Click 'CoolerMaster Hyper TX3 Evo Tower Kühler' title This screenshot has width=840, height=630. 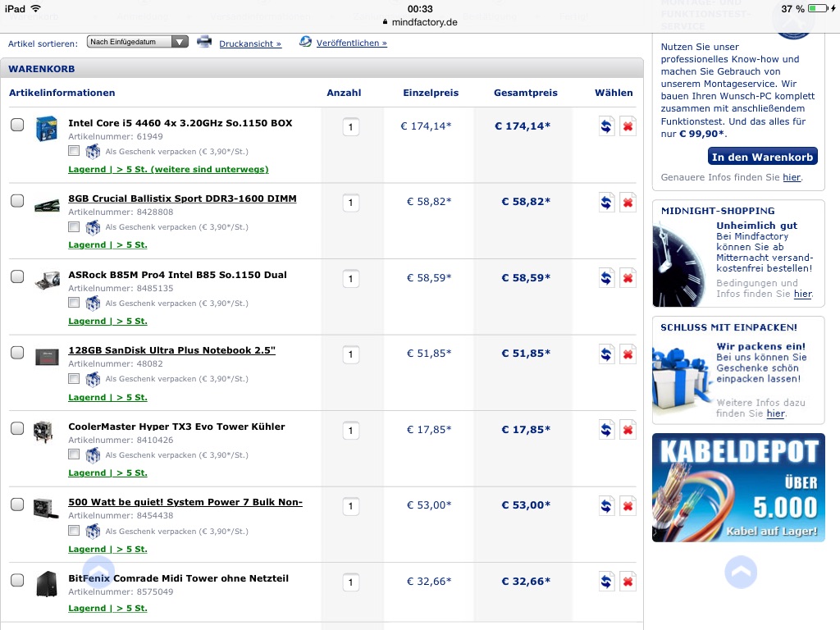tap(177, 427)
